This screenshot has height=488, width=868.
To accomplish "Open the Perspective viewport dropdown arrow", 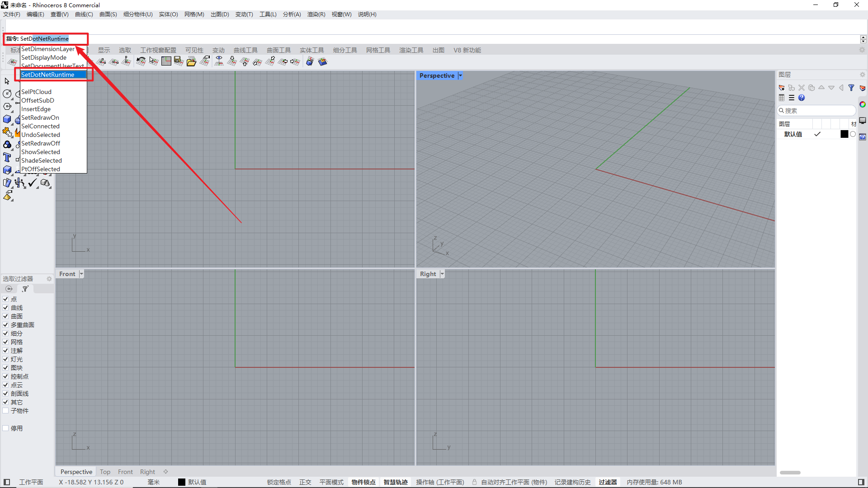I will coord(460,75).
